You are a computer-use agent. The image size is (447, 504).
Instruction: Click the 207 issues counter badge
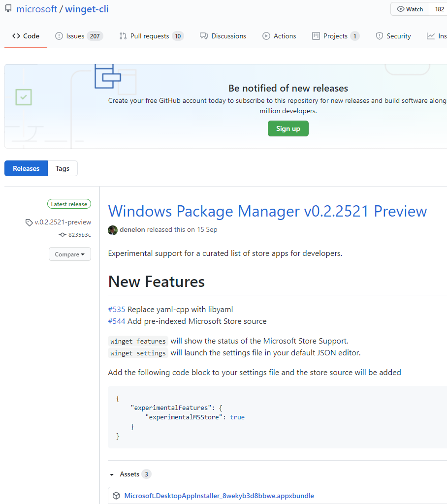tap(95, 36)
